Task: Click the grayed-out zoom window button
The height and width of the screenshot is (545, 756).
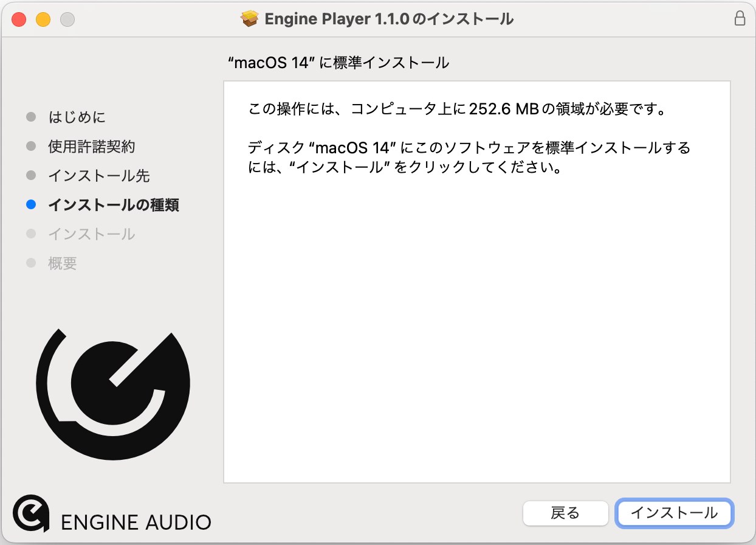Action: [67, 19]
